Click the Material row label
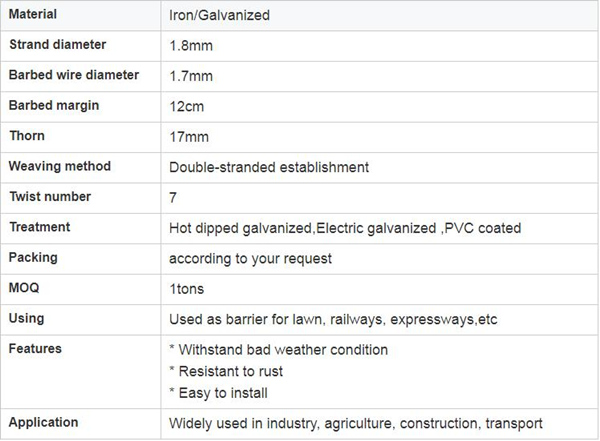Image resolution: width=600 pixels, height=441 pixels. click(x=33, y=14)
